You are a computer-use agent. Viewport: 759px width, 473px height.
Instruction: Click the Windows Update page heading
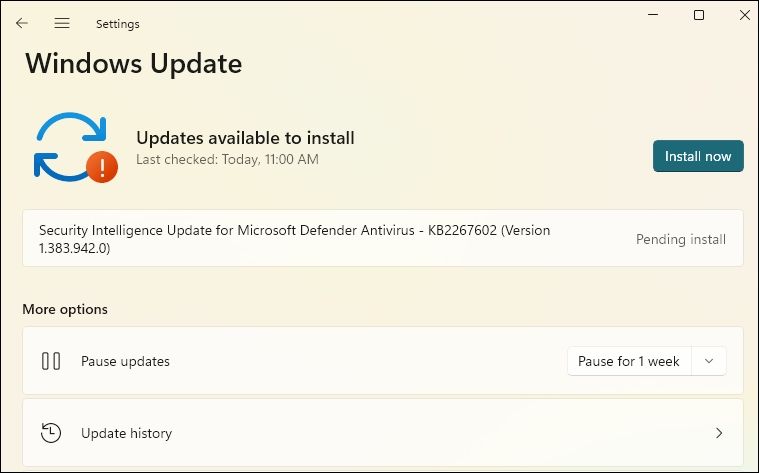pyautogui.click(x=134, y=63)
